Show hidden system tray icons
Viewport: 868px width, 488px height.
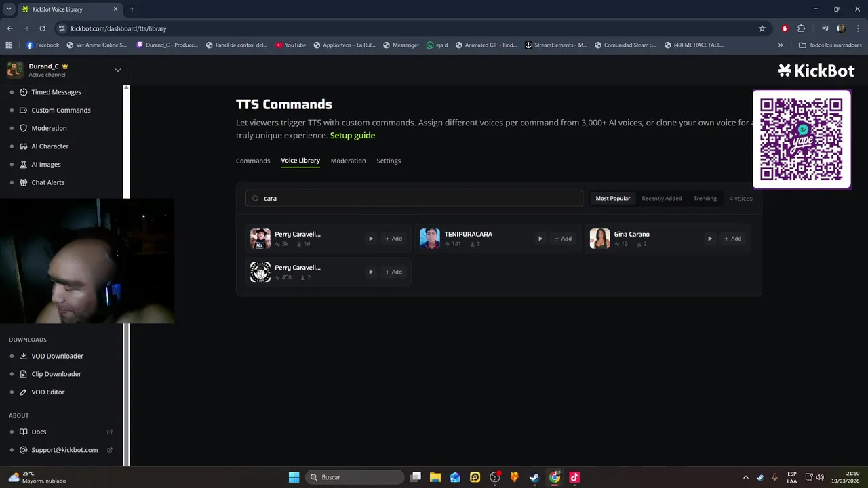coord(746,477)
